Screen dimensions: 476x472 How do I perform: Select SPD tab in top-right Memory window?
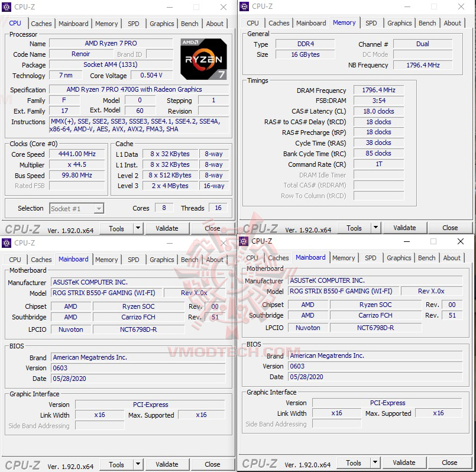click(371, 23)
